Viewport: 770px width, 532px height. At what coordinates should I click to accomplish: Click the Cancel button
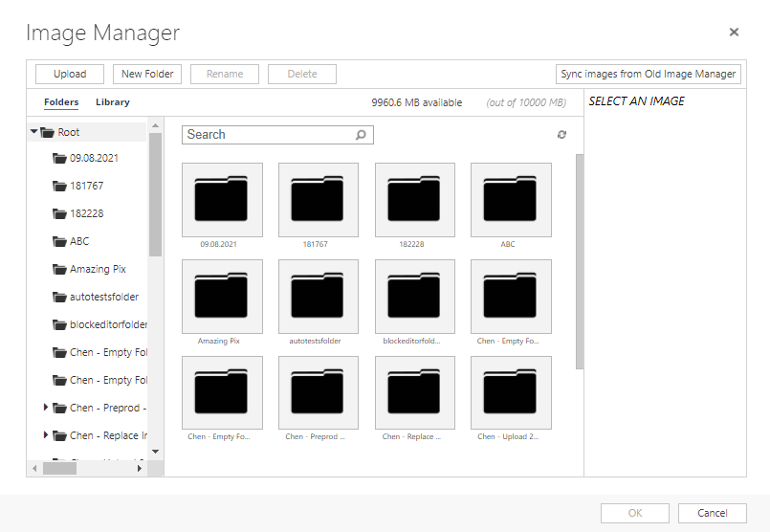[x=713, y=513]
